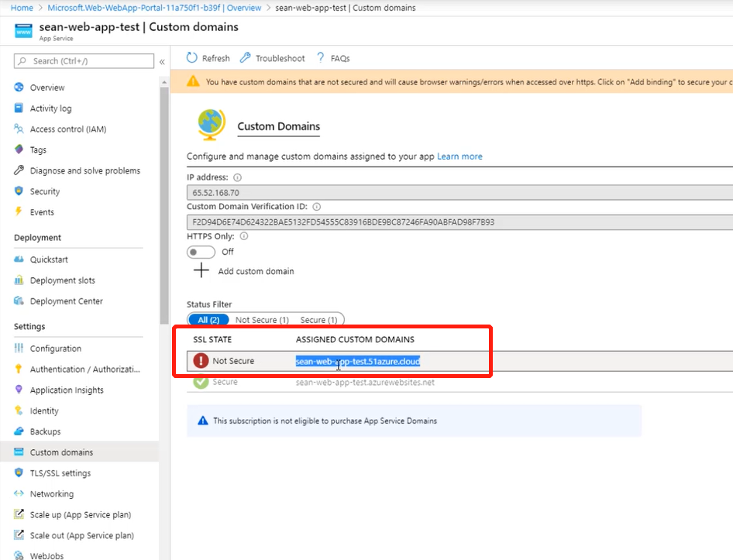Open TLS/SSL settings item
Viewport: 733px width, 560px height.
pyautogui.click(x=60, y=473)
